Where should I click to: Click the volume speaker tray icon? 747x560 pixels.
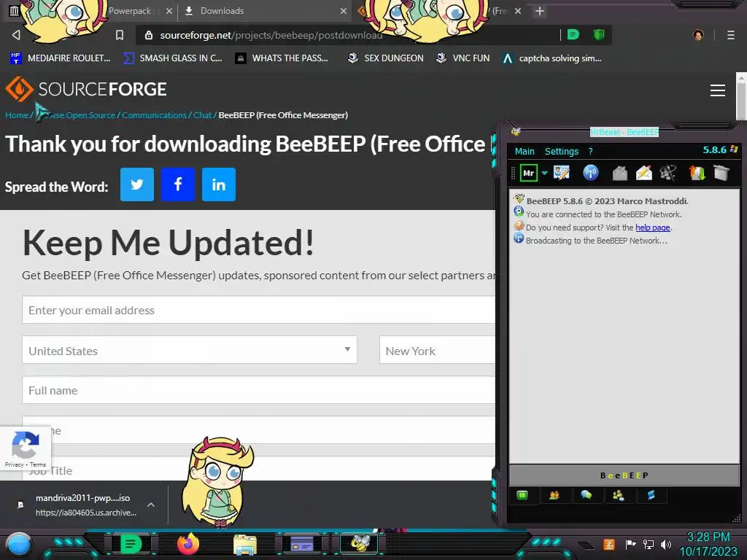pyautogui.click(x=665, y=544)
